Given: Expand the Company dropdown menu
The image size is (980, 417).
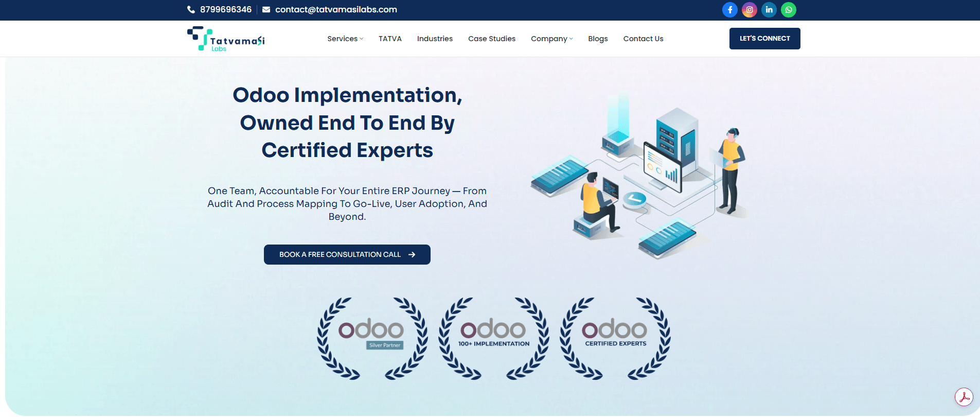Looking at the screenshot, I should (x=551, y=39).
